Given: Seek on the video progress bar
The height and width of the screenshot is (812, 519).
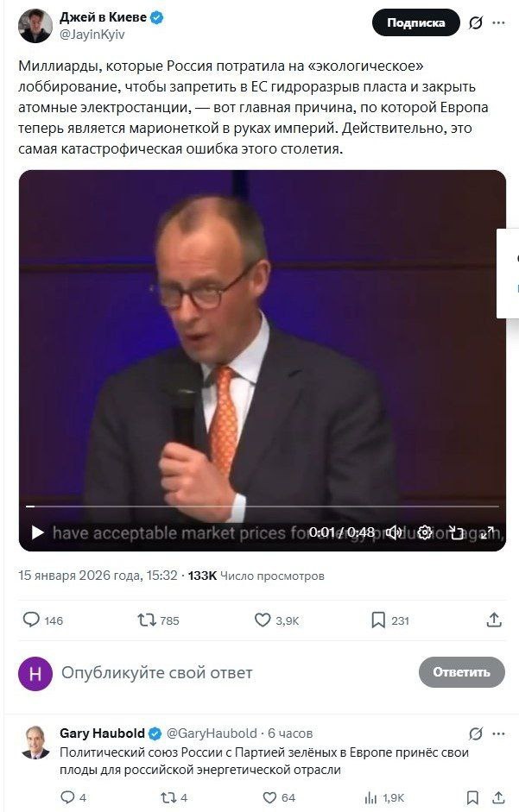Looking at the screenshot, I should point(259,507).
